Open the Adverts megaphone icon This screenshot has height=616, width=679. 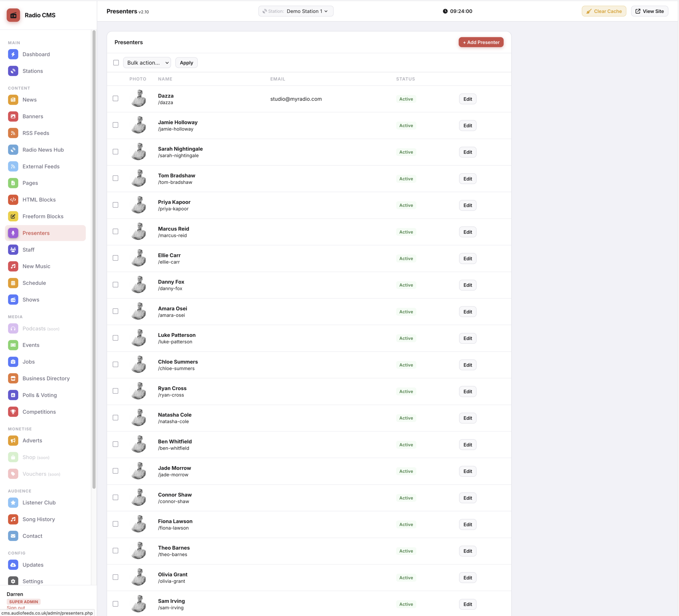tap(13, 441)
